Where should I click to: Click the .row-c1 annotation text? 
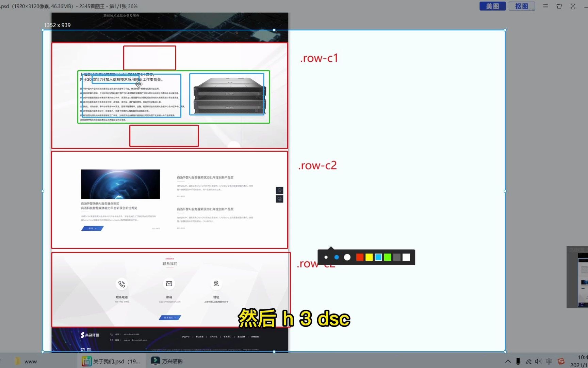click(x=319, y=58)
